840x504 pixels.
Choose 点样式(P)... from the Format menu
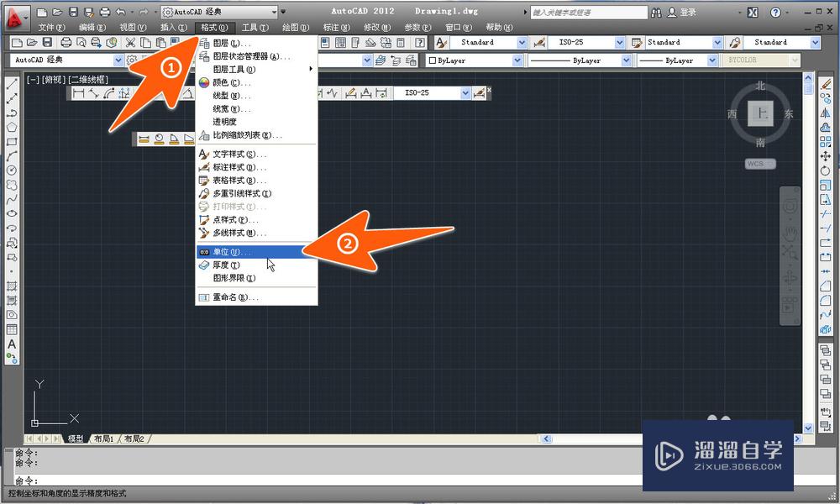pos(256,219)
